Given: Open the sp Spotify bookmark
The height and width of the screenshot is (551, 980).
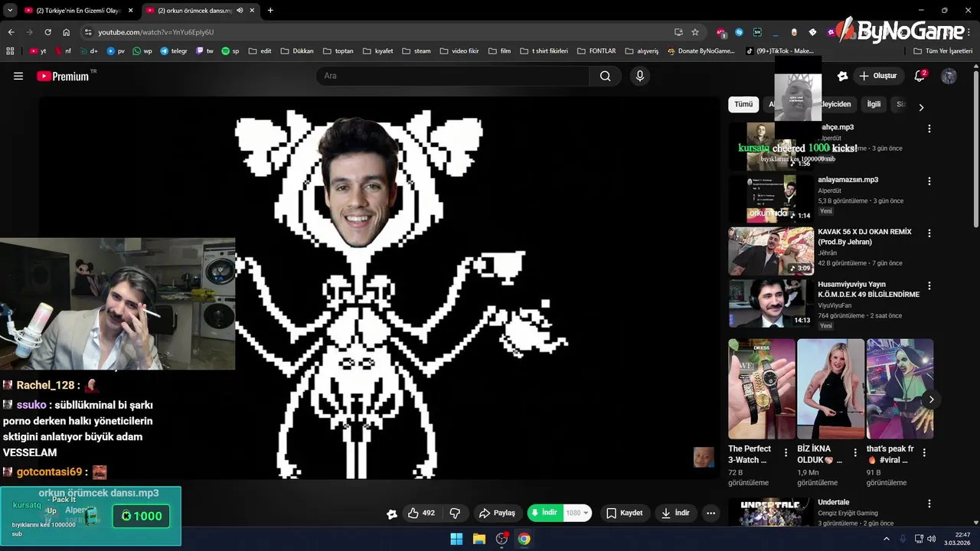Looking at the screenshot, I should pos(230,51).
